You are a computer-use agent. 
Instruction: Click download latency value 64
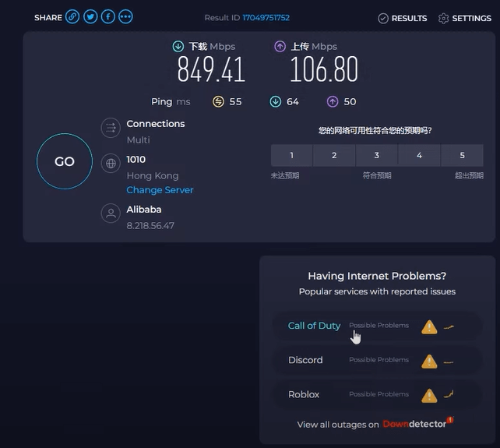(292, 102)
